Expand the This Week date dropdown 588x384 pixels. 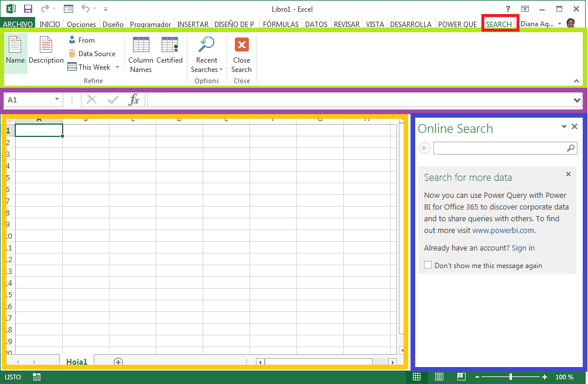[x=117, y=67]
